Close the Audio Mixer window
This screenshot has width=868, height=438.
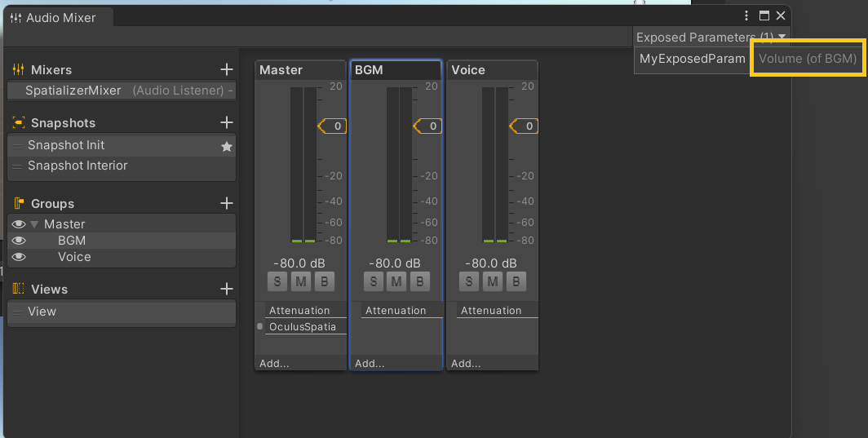(781, 15)
